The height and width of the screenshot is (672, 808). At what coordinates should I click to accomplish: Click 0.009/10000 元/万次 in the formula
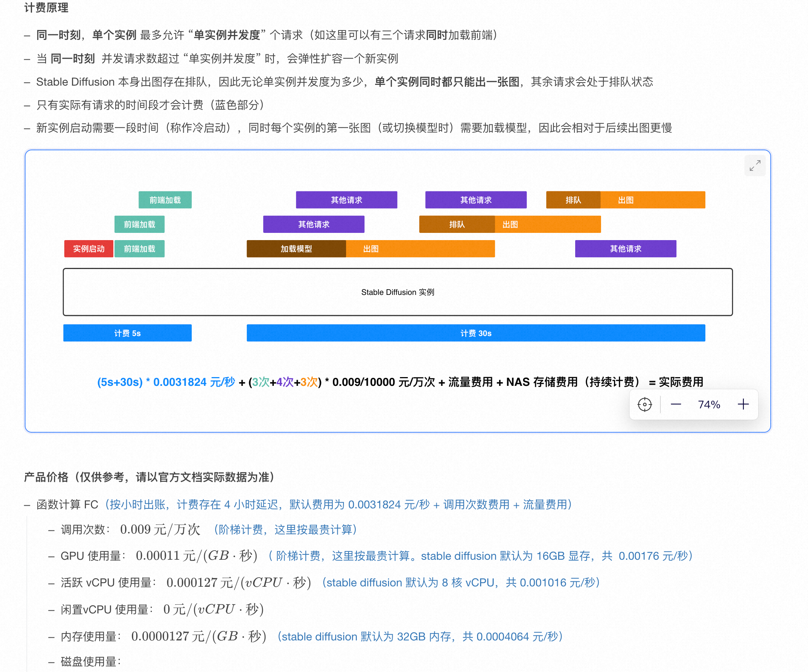[x=383, y=382]
